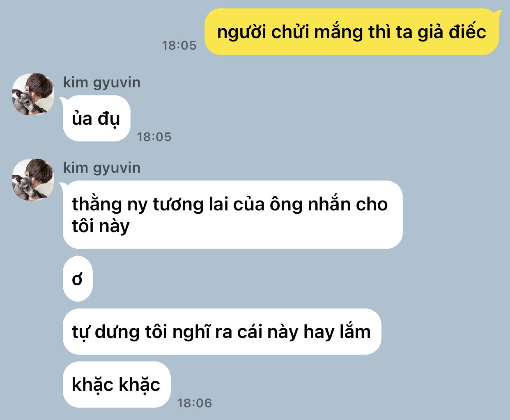Select the "thằng ny tương lai" message bubble
The height and width of the screenshot is (420, 510).
[232, 215]
